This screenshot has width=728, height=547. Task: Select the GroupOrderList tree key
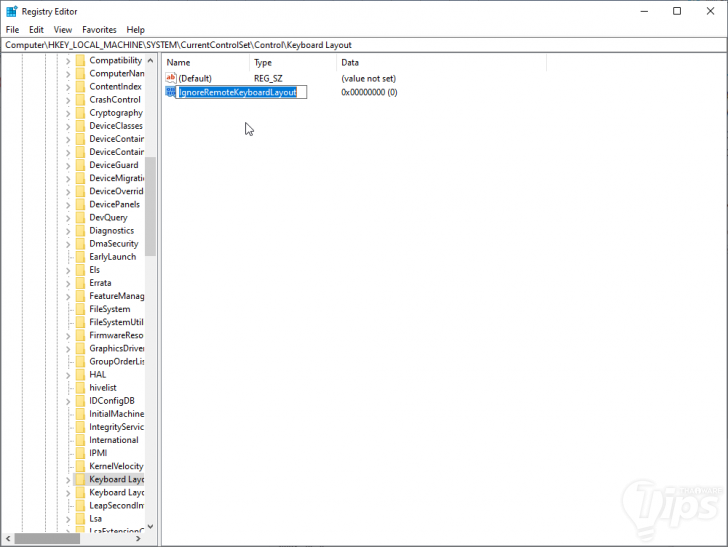click(117, 361)
